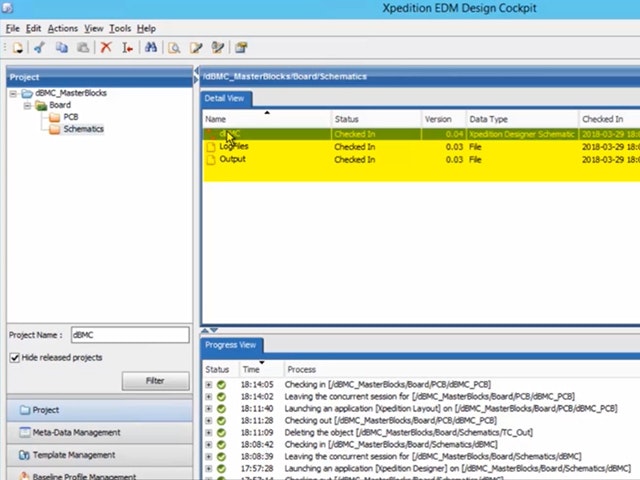This screenshot has width=640, height=480.
Task: Expand the 18:14:05 Checking in progress entry
Action: [x=209, y=384]
